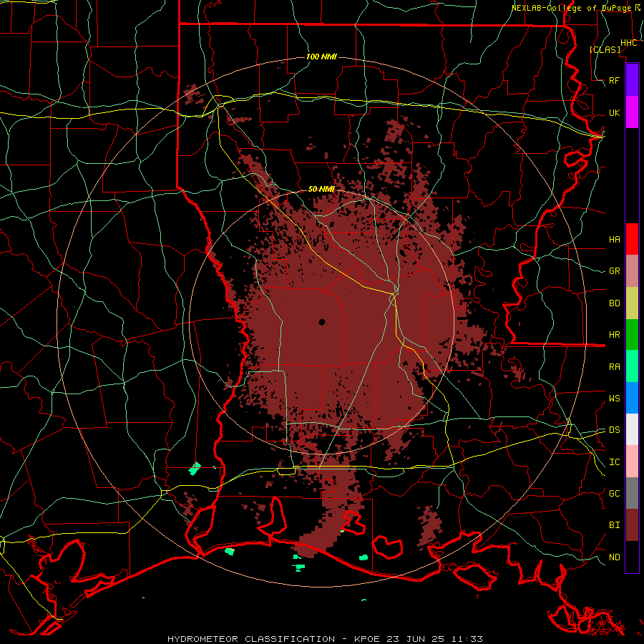Screen dimensions: 644x644
Task: Select the yellow BD legend color block
Action: (x=632, y=303)
